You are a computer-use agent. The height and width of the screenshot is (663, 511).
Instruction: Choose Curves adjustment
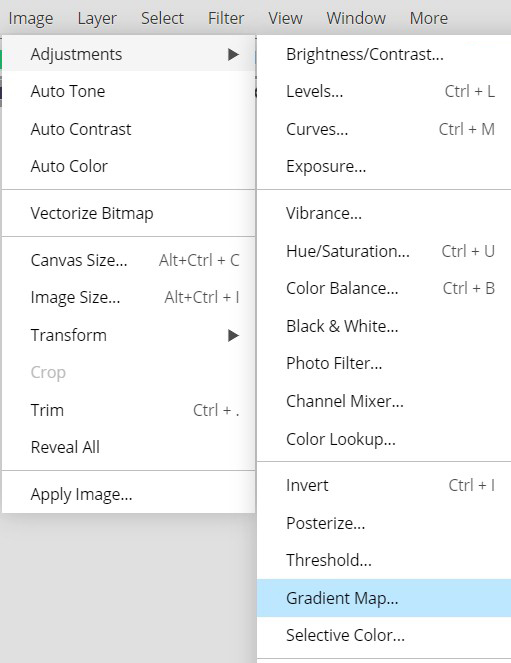384,129
